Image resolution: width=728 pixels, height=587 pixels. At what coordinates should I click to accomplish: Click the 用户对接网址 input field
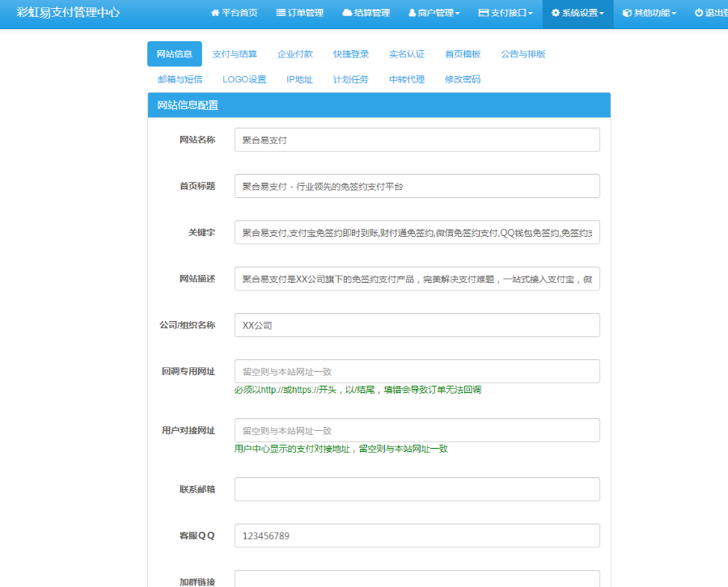(417, 430)
